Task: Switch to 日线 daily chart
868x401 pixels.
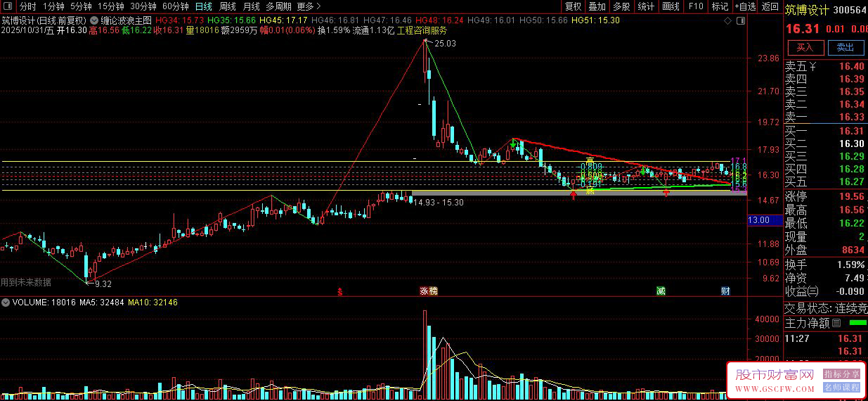Action: (x=203, y=6)
